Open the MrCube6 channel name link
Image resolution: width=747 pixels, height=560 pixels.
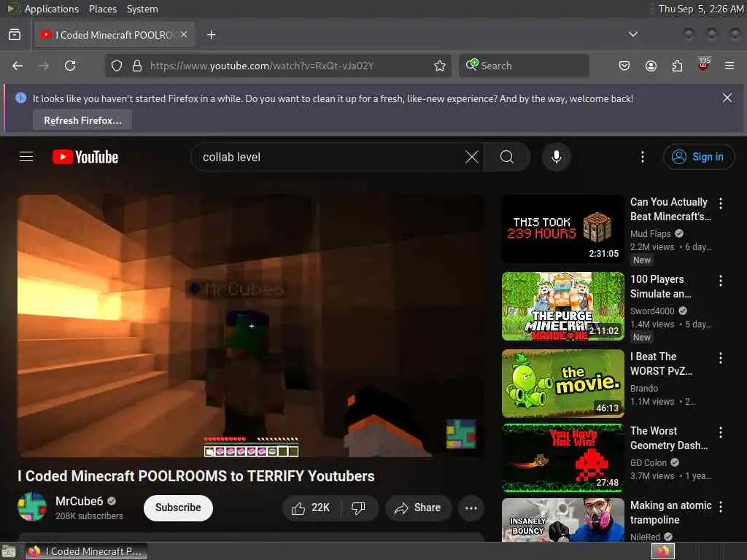coord(79,502)
